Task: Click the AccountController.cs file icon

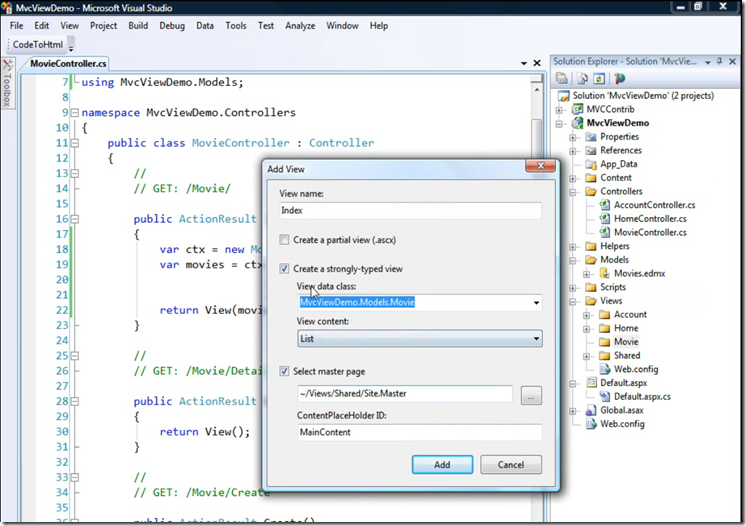Action: click(x=605, y=205)
